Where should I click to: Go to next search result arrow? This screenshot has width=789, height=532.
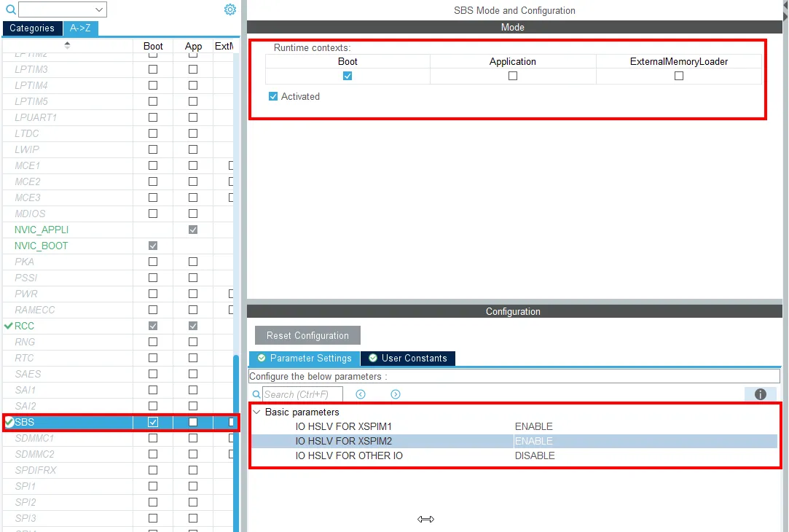click(x=396, y=394)
